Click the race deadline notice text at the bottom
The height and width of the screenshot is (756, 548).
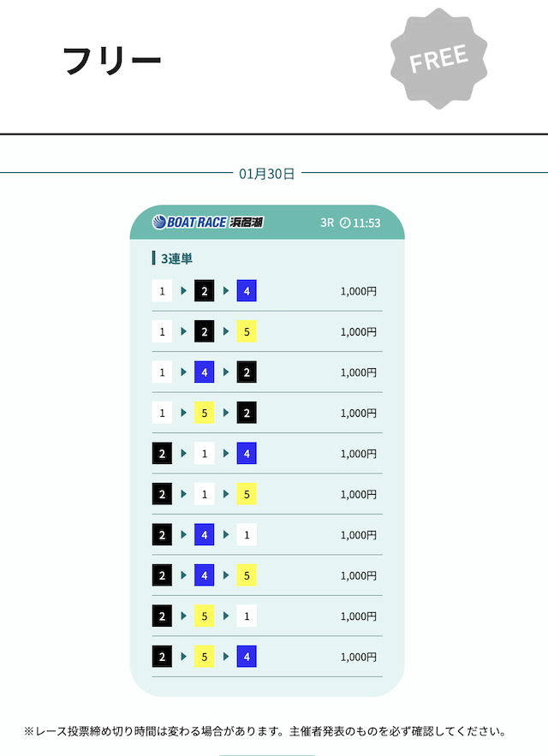pyautogui.click(x=265, y=732)
